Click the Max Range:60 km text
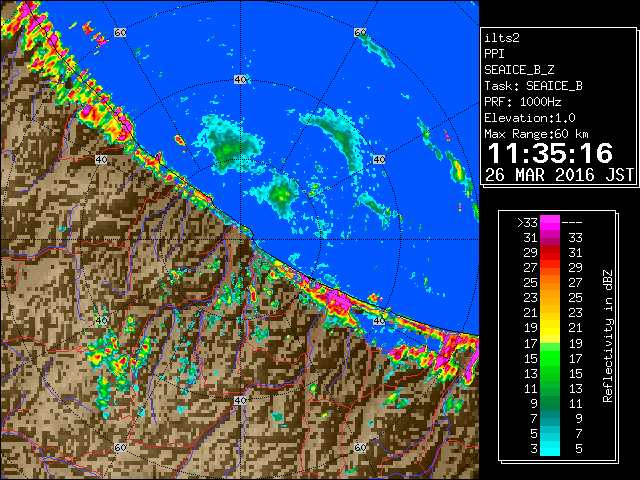The width and height of the screenshot is (640, 480). pos(536,134)
